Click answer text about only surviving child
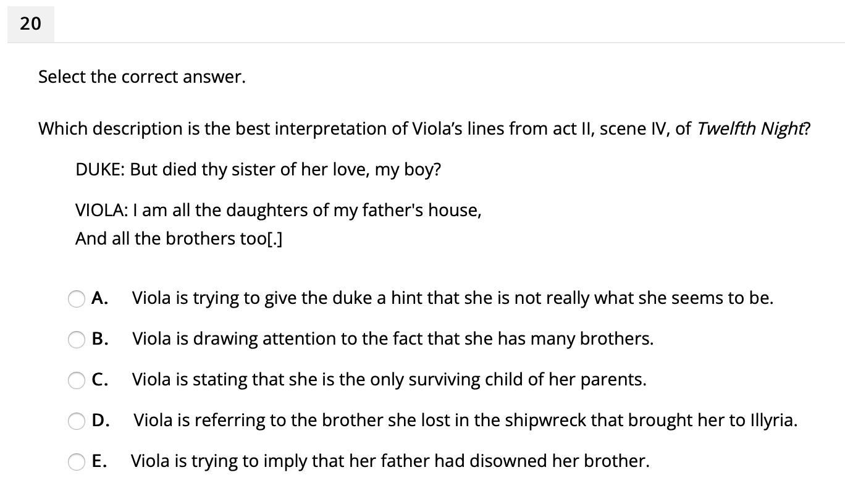845x504 pixels. [x=389, y=379]
